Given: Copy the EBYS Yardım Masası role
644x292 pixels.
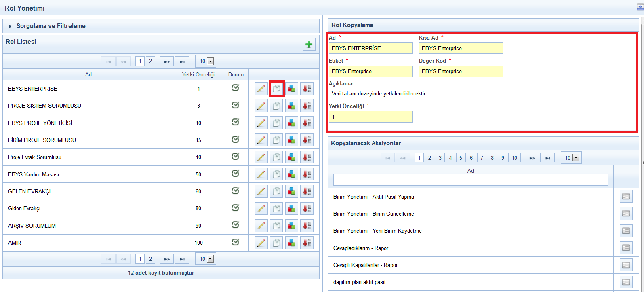Looking at the screenshot, I should tap(277, 174).
